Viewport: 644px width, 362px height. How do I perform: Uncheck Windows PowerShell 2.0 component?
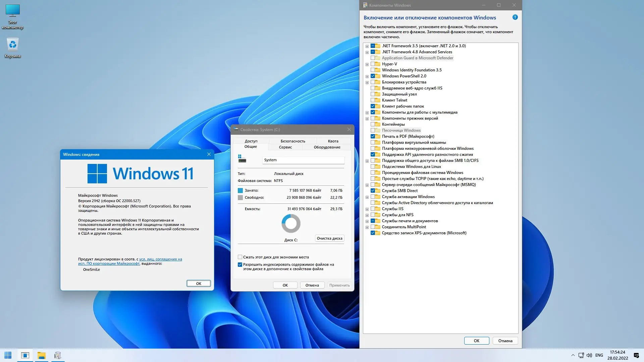click(373, 76)
